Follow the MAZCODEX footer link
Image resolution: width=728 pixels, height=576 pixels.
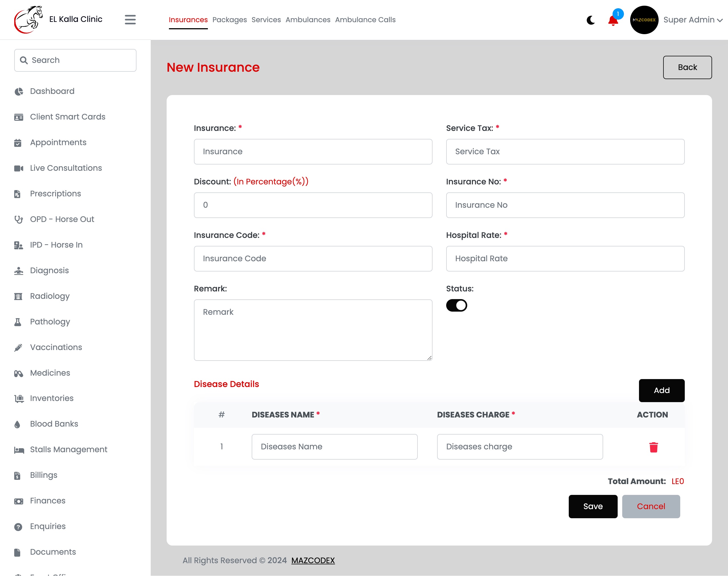313,560
